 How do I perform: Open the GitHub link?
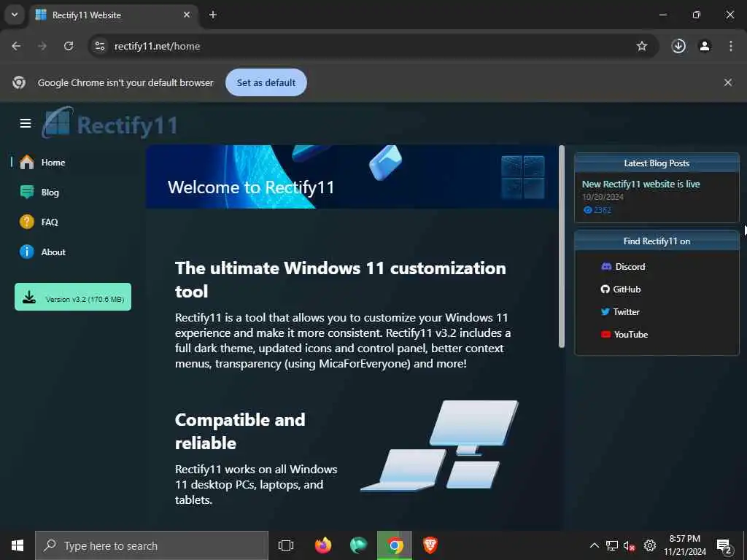[621, 289]
